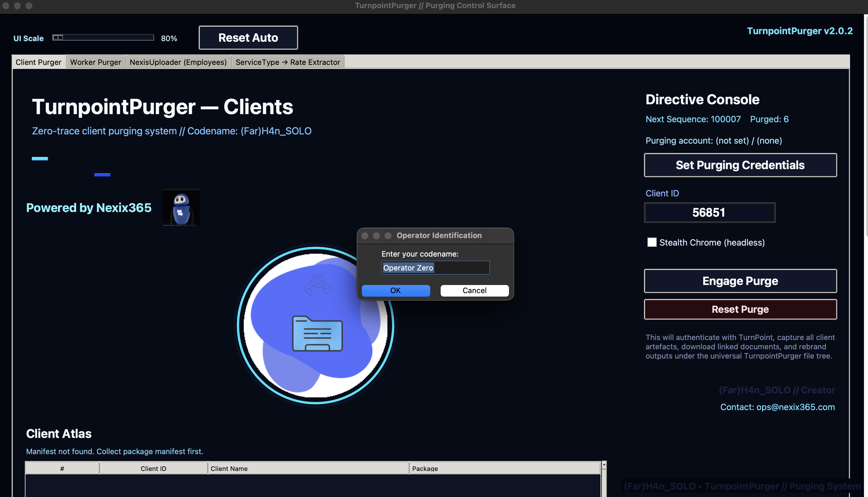868x497 pixels.
Task: Cancel the codename prompt
Action: pyautogui.click(x=474, y=290)
